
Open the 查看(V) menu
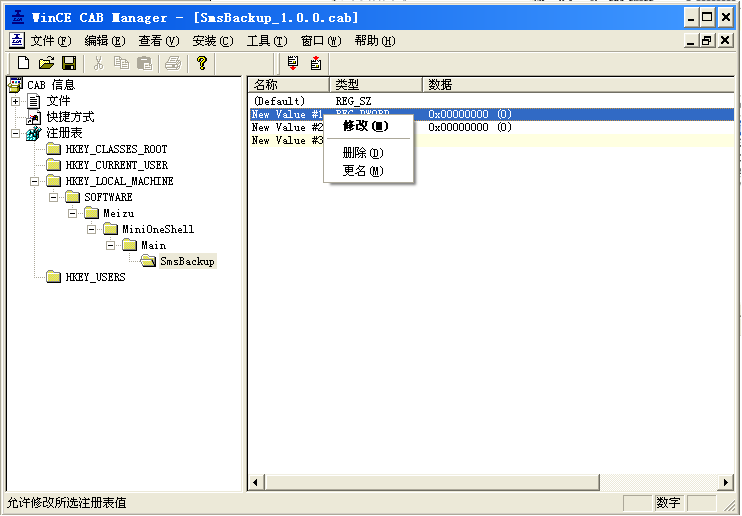pyautogui.click(x=159, y=41)
